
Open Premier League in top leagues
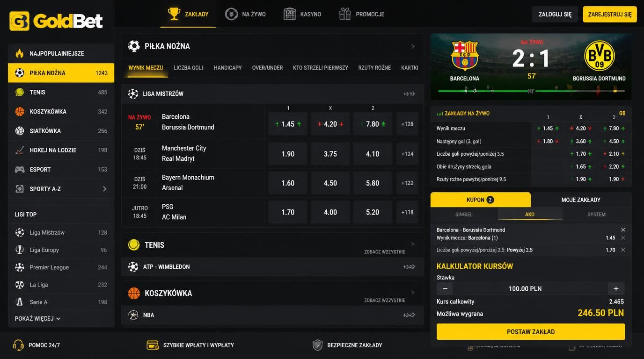coord(61,267)
